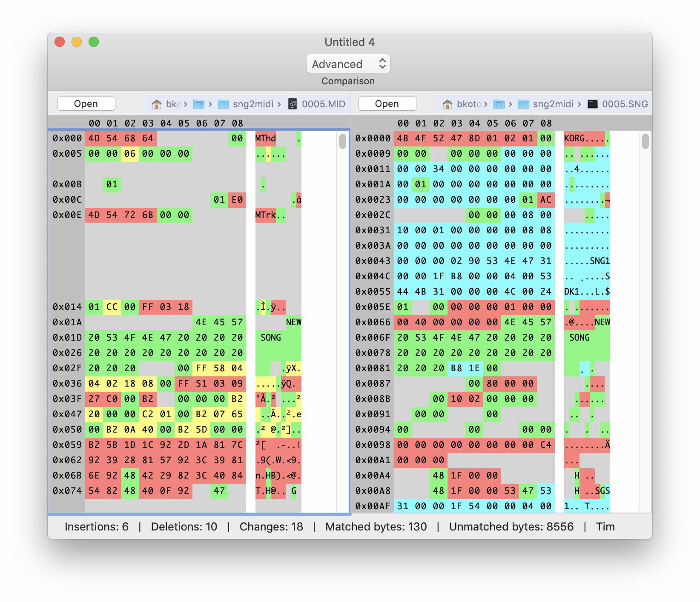Click Open button above the 0005.SNG pane
The width and height of the screenshot is (700, 602).
387,103
